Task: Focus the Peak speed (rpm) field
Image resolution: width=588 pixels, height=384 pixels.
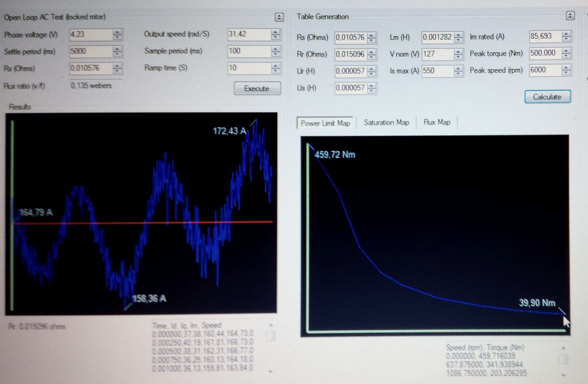Action: click(x=545, y=70)
